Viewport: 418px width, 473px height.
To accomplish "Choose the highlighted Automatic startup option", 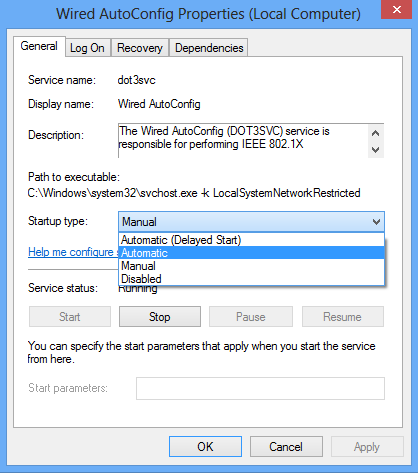I will pos(251,253).
